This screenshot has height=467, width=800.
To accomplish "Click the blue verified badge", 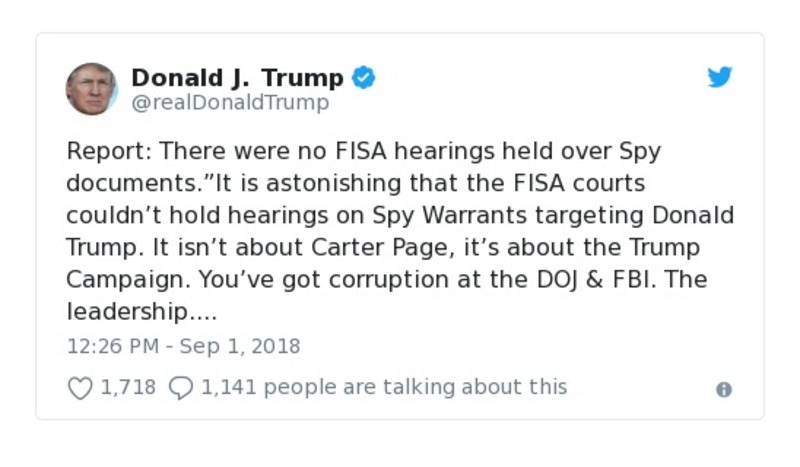I will [x=364, y=78].
